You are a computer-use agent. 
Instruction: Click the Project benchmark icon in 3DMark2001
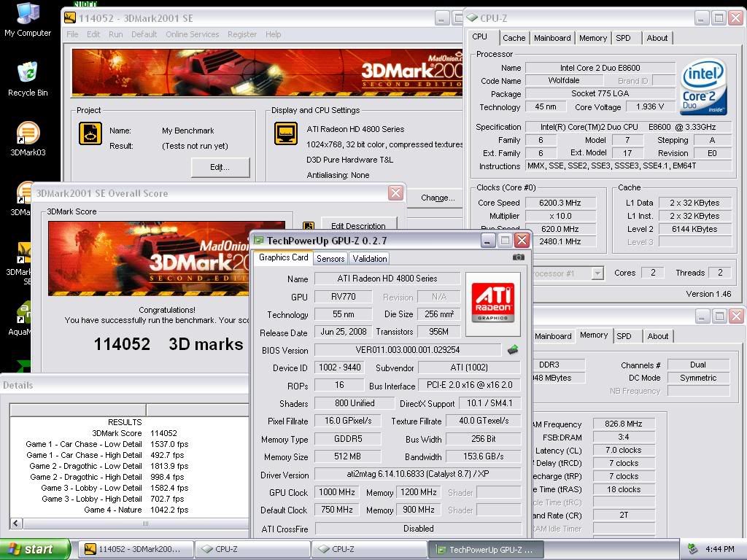(x=90, y=133)
